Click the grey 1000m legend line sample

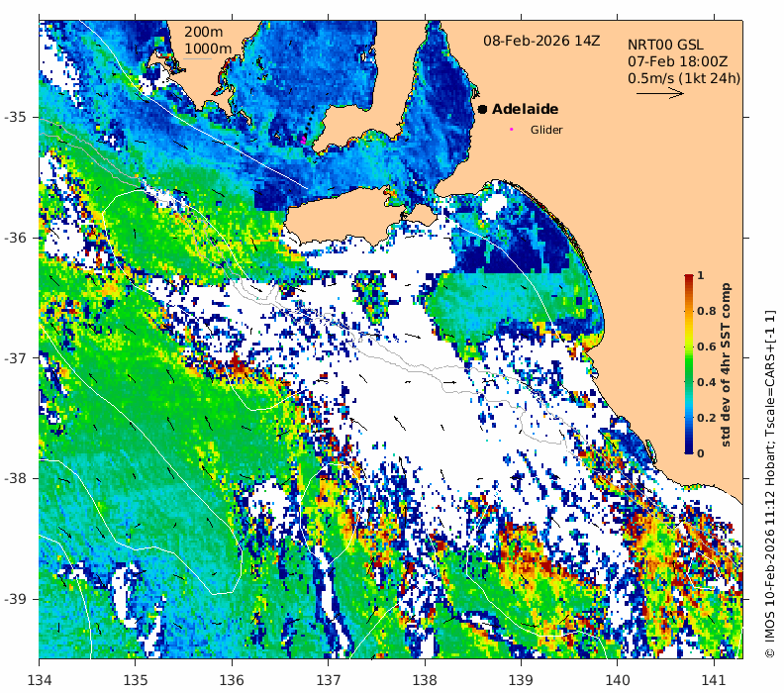[197, 59]
